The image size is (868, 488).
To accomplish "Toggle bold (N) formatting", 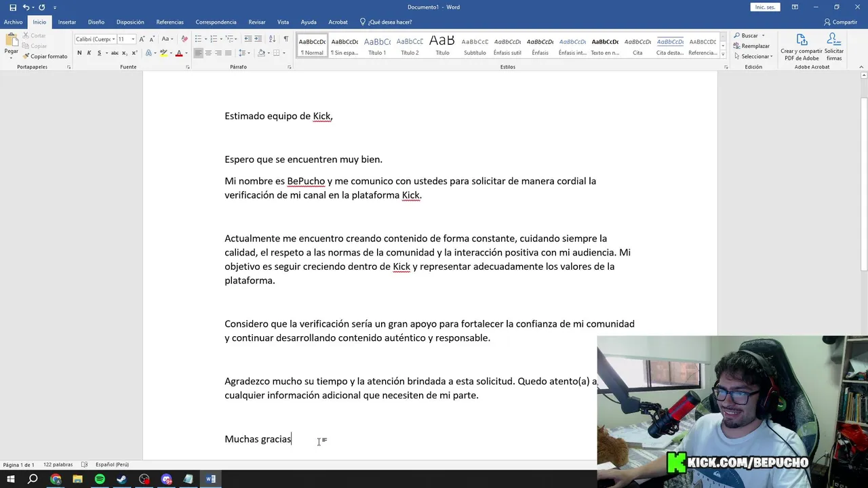I will [x=79, y=53].
